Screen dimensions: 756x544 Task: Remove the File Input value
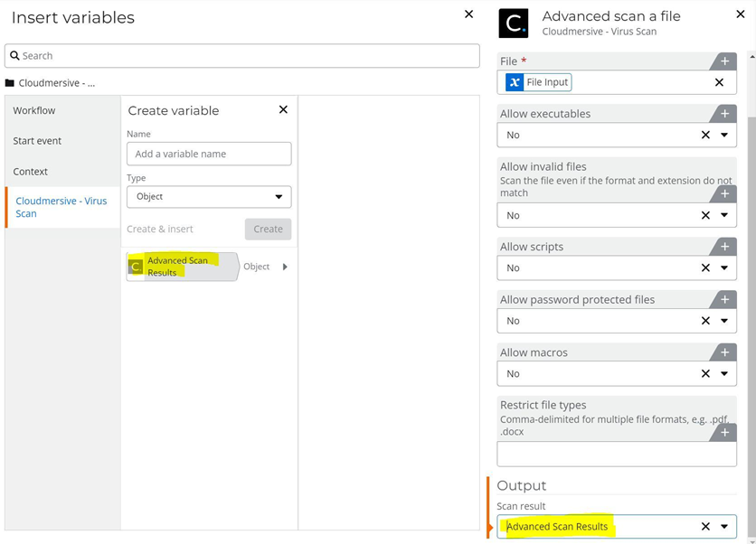pos(719,82)
